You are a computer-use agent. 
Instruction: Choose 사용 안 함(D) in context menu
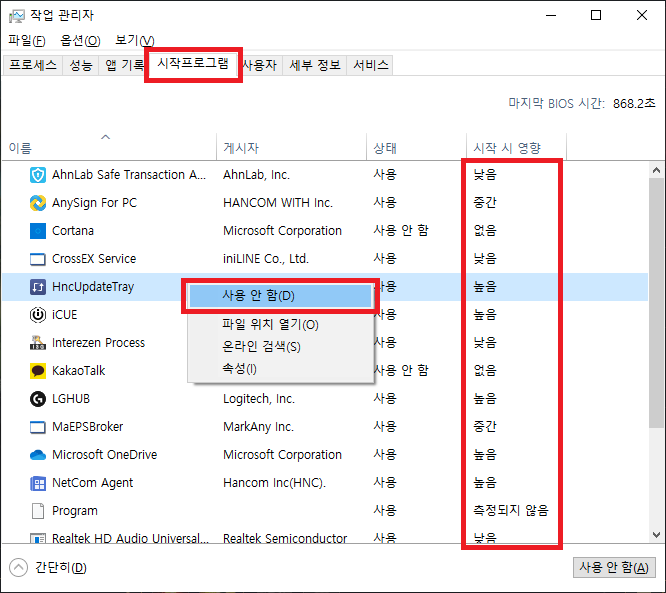pyautogui.click(x=280, y=296)
